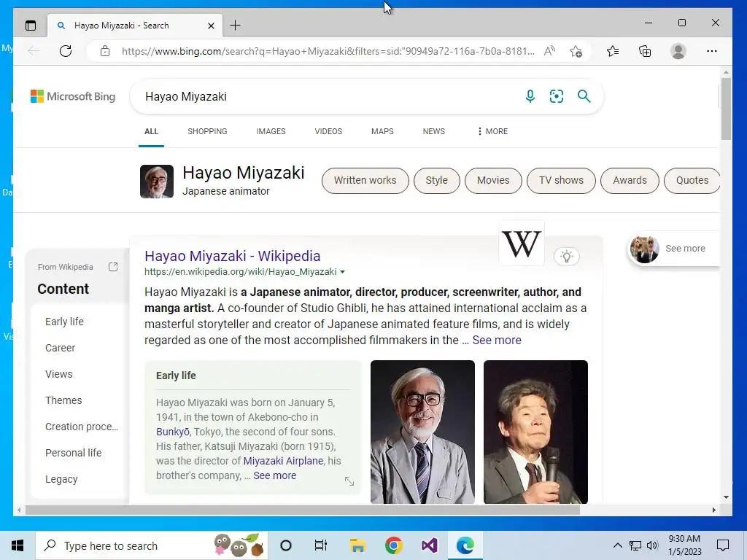Screen dimensions: 747x560
Task: Open the volume speaker tray icon
Action: tap(652, 545)
